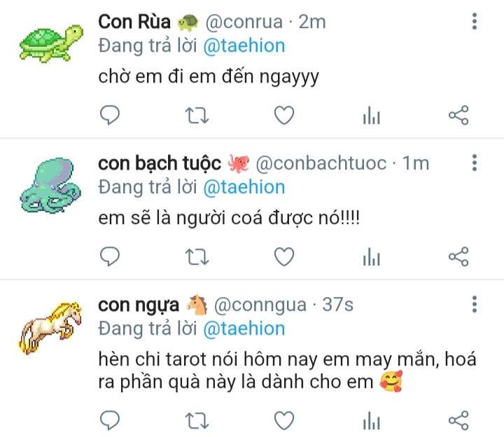504x437 pixels.
Task: Open the con ngựa display name profile
Action: click(139, 305)
